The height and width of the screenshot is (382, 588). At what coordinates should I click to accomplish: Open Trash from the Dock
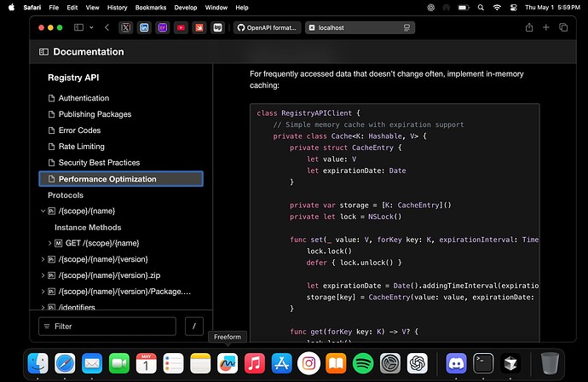tap(550, 363)
